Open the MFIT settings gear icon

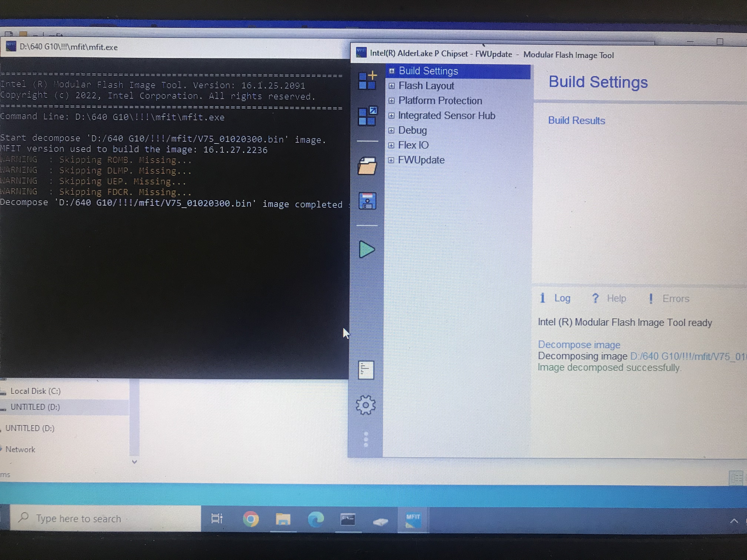[365, 405]
